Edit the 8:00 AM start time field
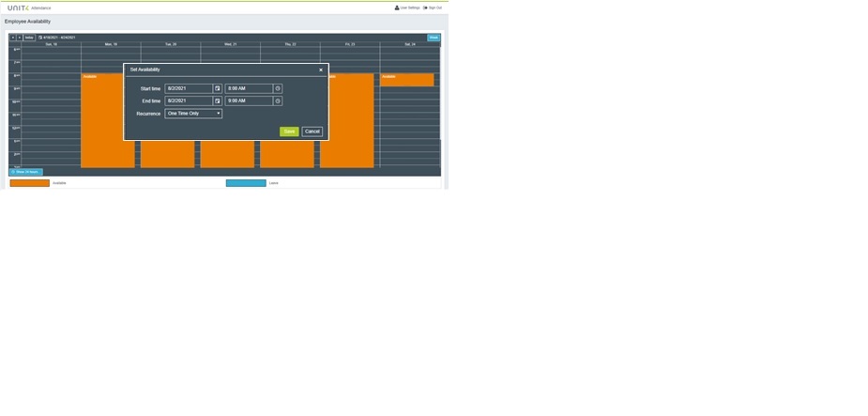 pyautogui.click(x=249, y=88)
